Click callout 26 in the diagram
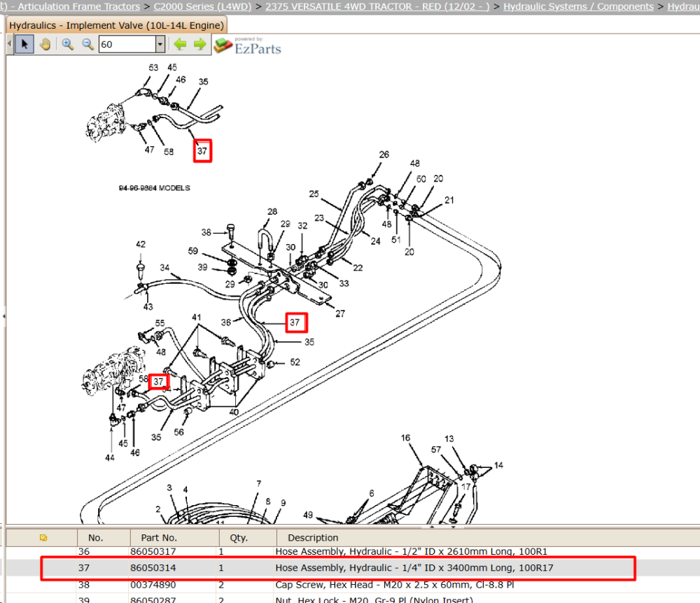This screenshot has height=603, width=700. (384, 155)
